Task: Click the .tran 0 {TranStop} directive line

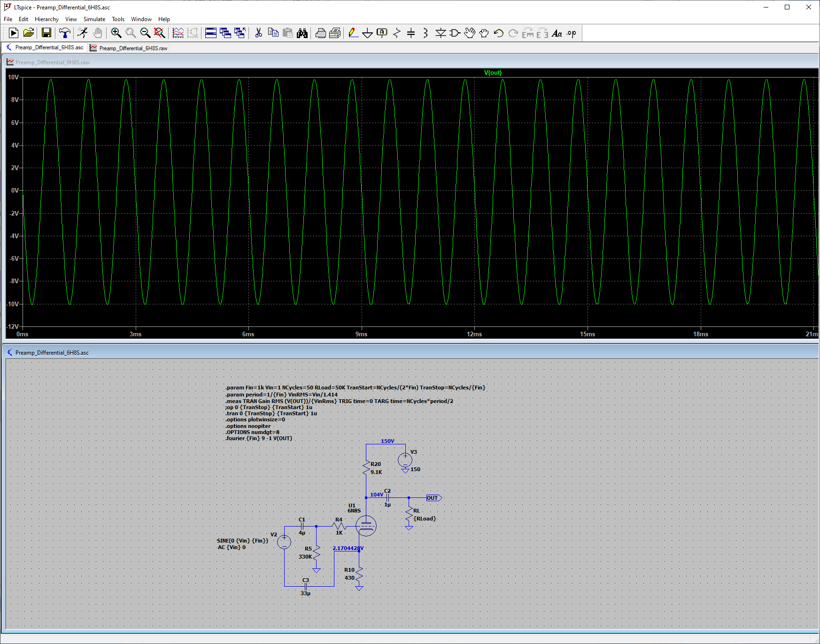Action: [271, 413]
